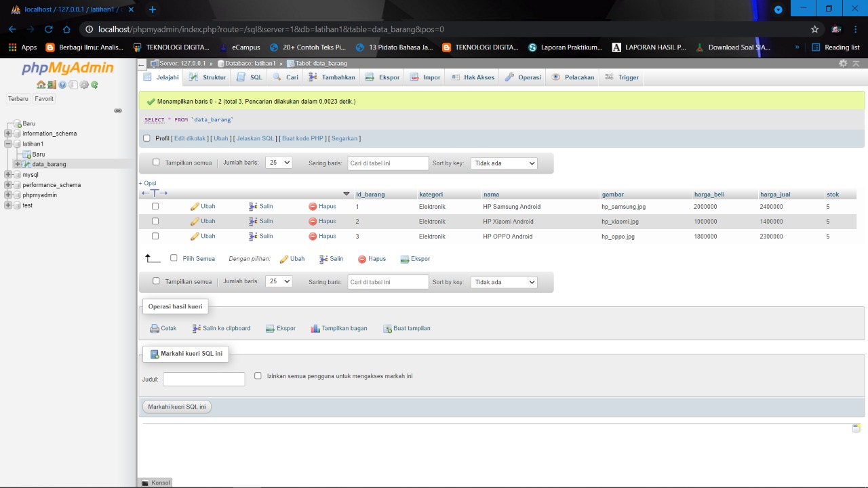Open the Struktur tab
Viewport: 868px width, 488px height.
tap(208, 77)
